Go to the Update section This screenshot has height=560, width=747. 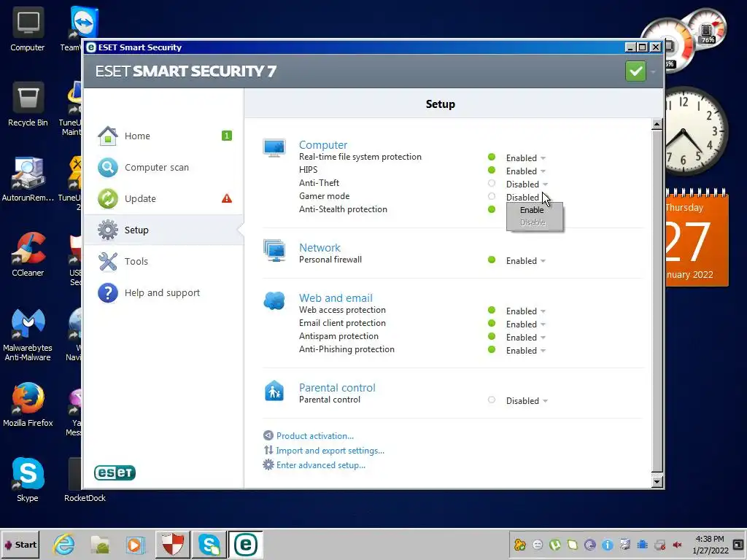click(164, 198)
